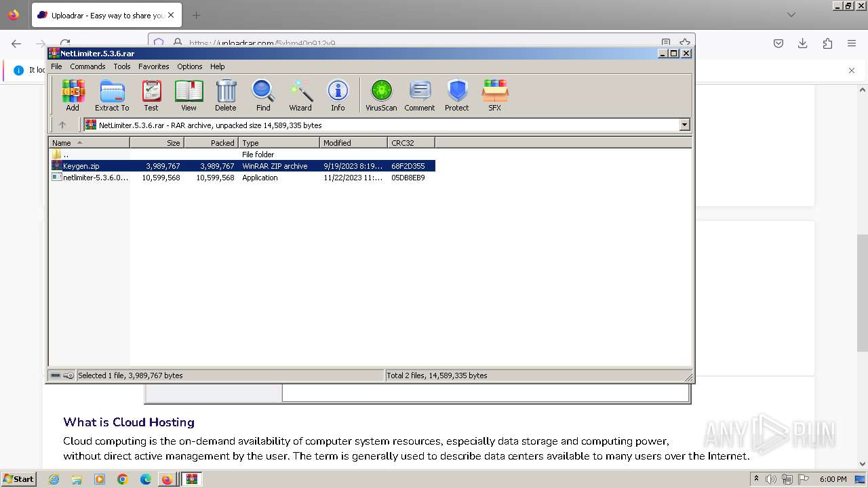Open the Options menu

190,66
